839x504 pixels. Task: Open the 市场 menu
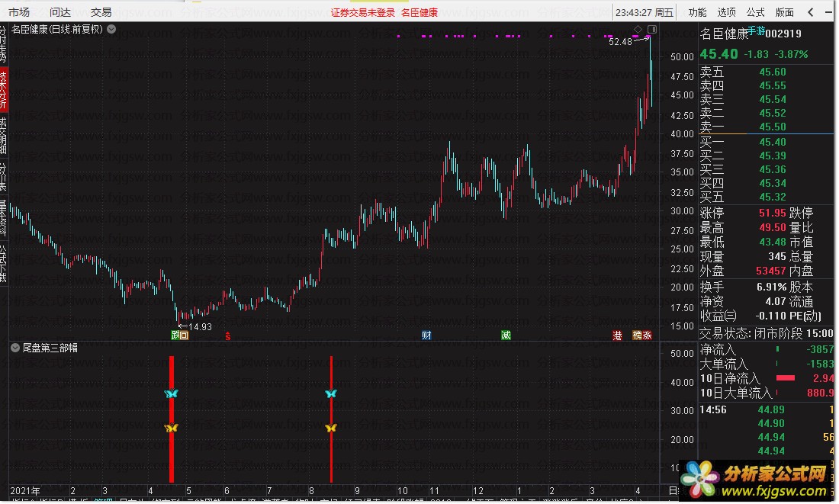tap(19, 11)
